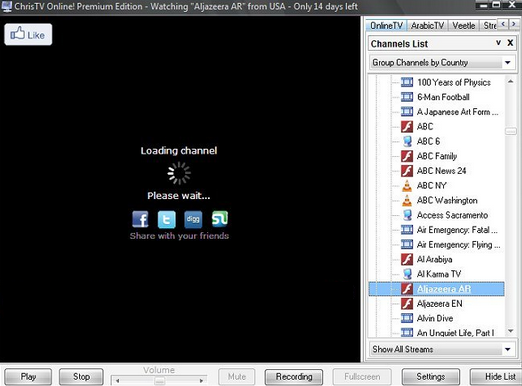Click the Flash icon beside ABC Family
522x386 pixels.
[x=407, y=156]
